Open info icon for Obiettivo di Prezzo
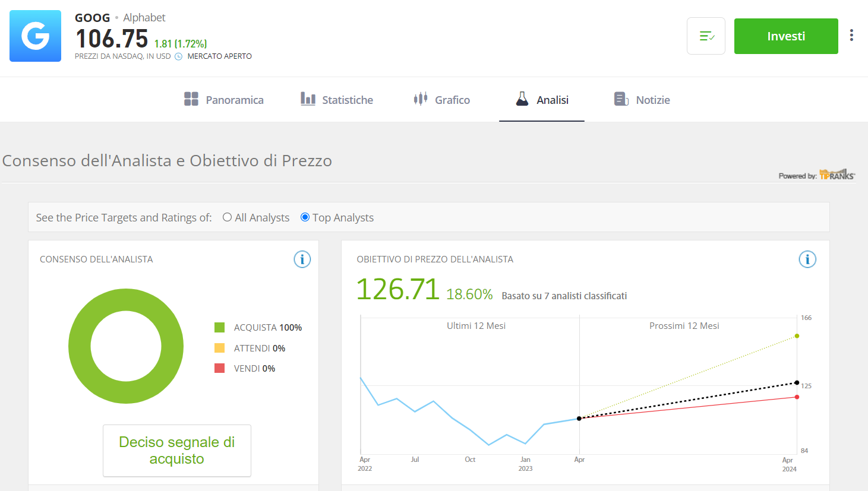This screenshot has height=491, width=868. coord(807,259)
